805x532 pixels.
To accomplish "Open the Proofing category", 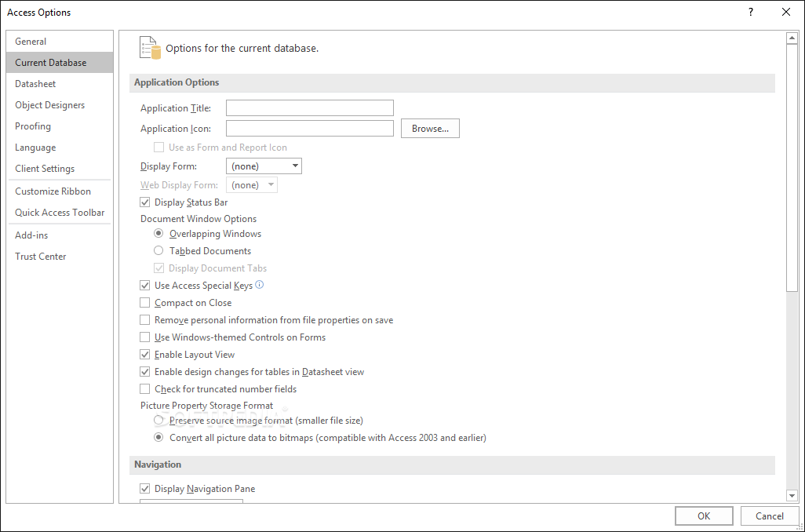I will click(x=60, y=126).
